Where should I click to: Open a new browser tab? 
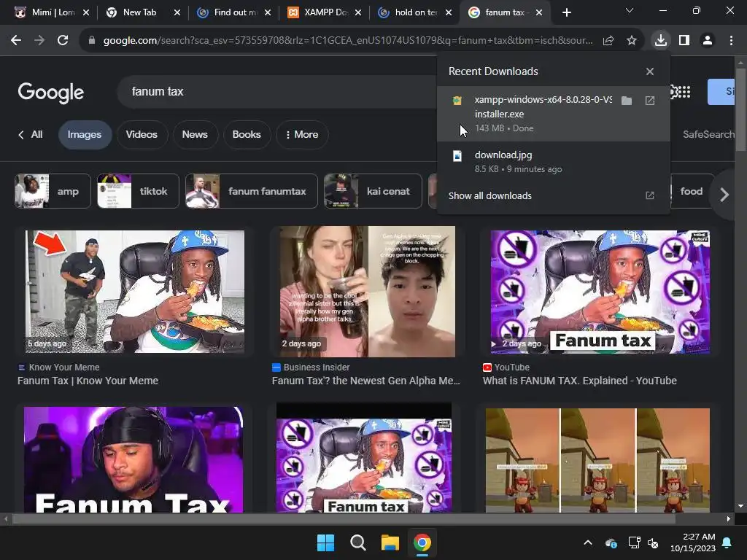(566, 12)
